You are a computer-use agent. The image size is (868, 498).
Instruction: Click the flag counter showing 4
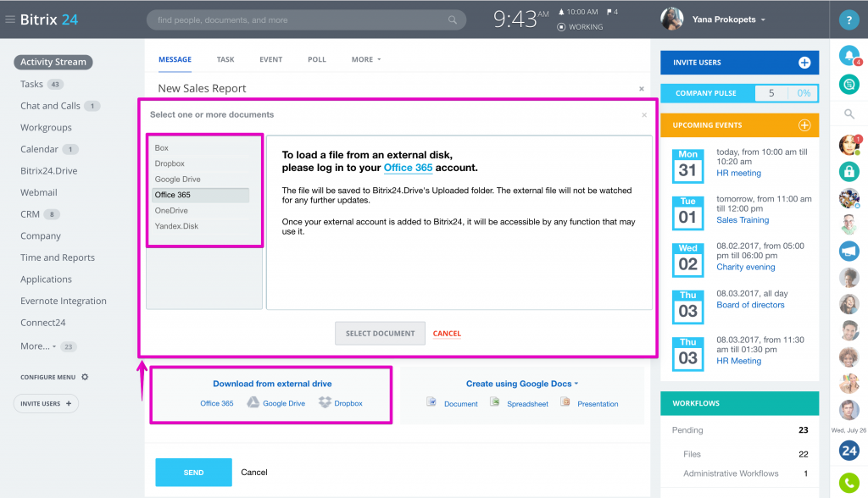[612, 12]
